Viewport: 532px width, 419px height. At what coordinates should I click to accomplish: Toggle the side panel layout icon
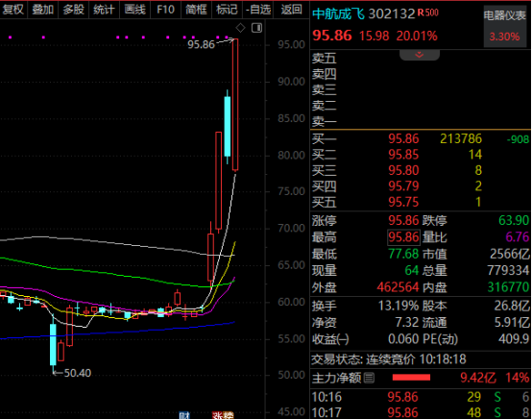[x=256, y=28]
